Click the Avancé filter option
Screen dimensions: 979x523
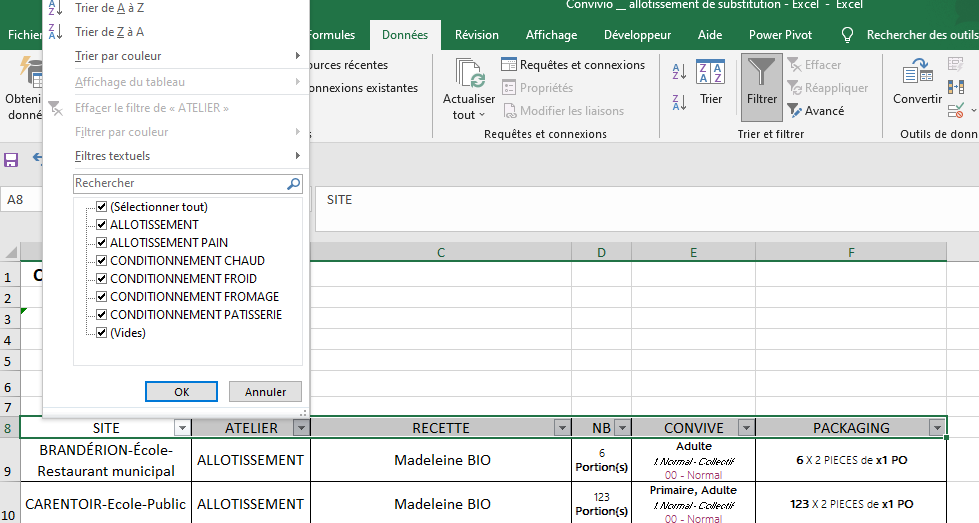815,111
